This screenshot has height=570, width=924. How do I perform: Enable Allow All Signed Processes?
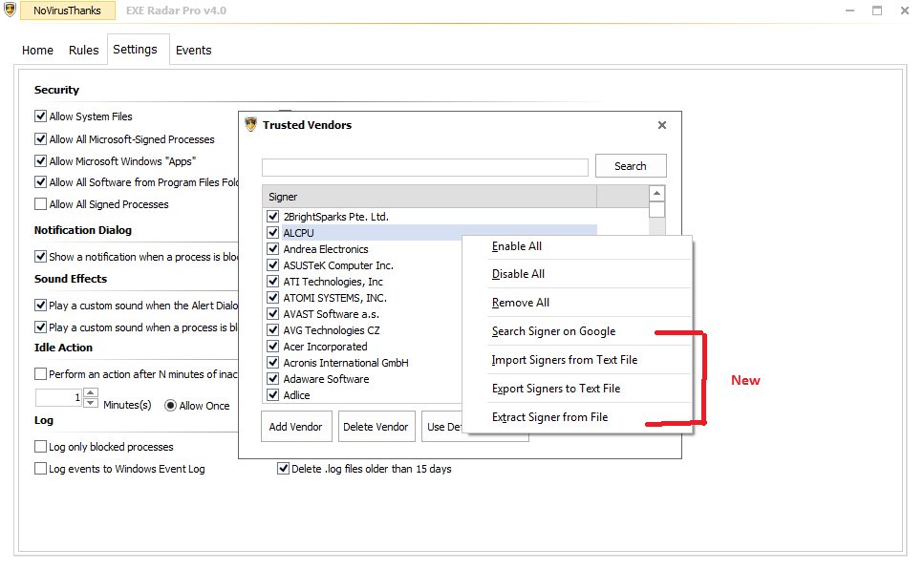tap(41, 204)
